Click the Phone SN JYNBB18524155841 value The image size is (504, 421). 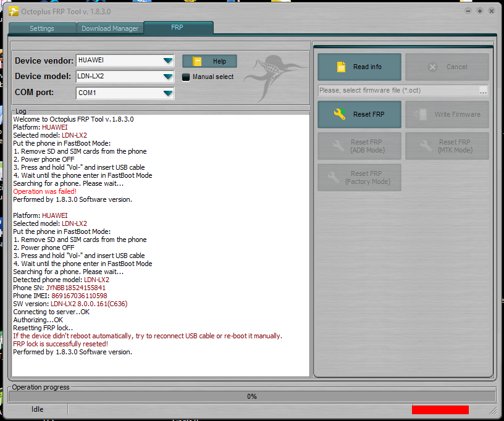75,288
